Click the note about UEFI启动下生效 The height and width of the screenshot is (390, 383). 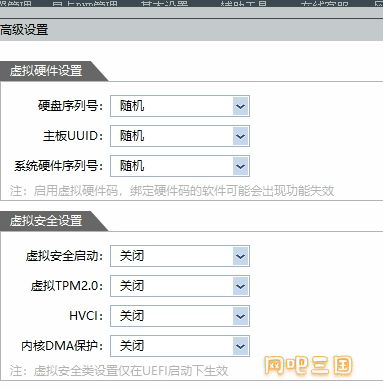click(x=119, y=371)
